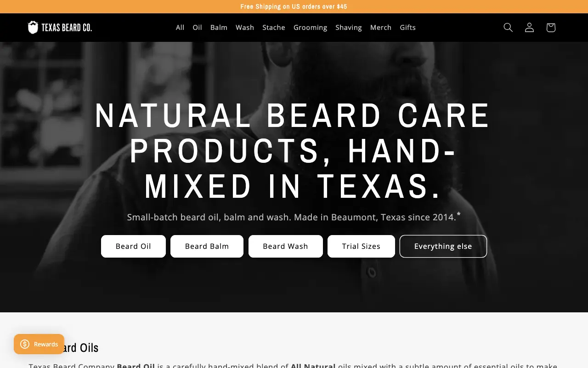Click the Texas Beard Co. logo
The height and width of the screenshot is (368, 588).
pyautogui.click(x=60, y=28)
